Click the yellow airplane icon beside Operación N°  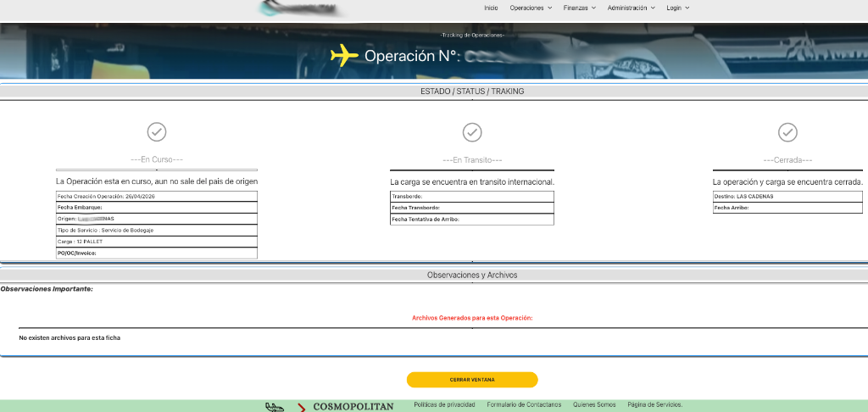click(344, 55)
